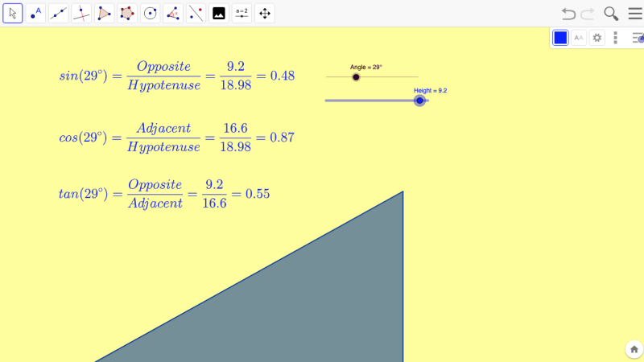The image size is (644, 362).
Task: Select the cos(29°) formula text
Action: pos(176,138)
